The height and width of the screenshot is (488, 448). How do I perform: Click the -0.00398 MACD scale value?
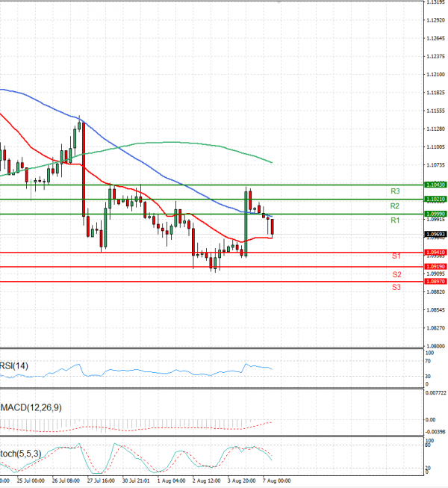tap(435, 432)
